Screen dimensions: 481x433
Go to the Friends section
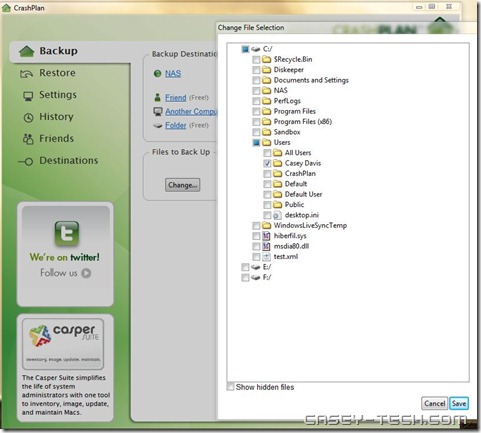click(57, 139)
